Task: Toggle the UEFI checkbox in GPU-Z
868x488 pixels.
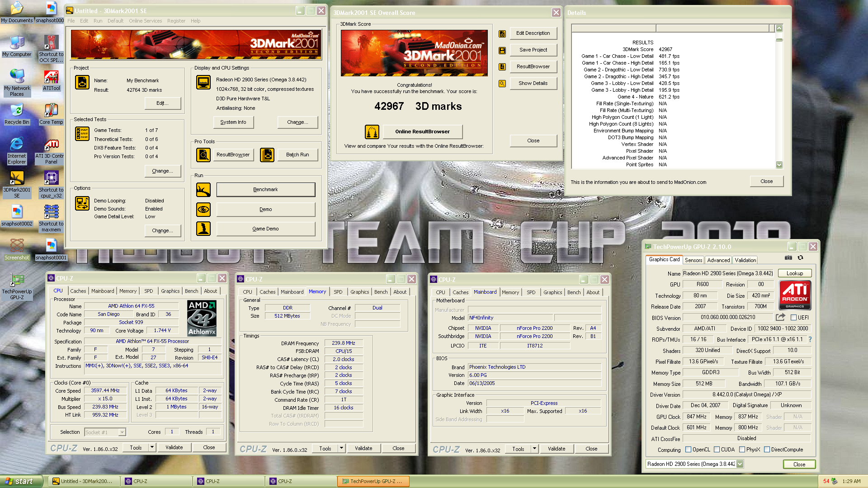Action: coord(793,318)
